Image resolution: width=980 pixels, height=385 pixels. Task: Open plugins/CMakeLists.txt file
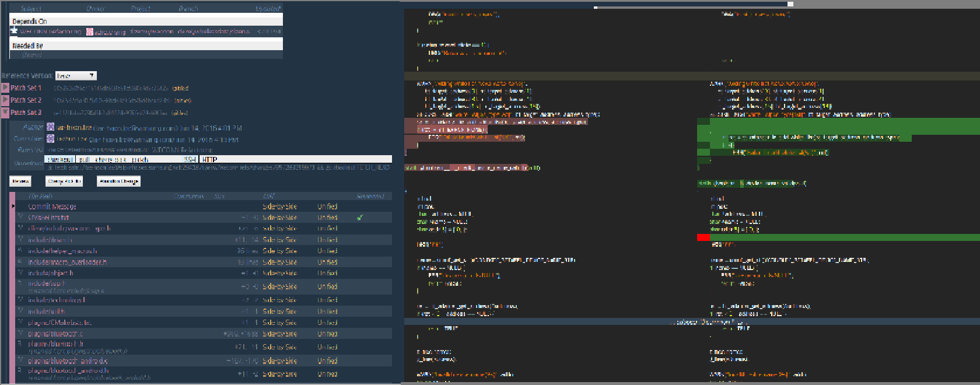pos(60,323)
